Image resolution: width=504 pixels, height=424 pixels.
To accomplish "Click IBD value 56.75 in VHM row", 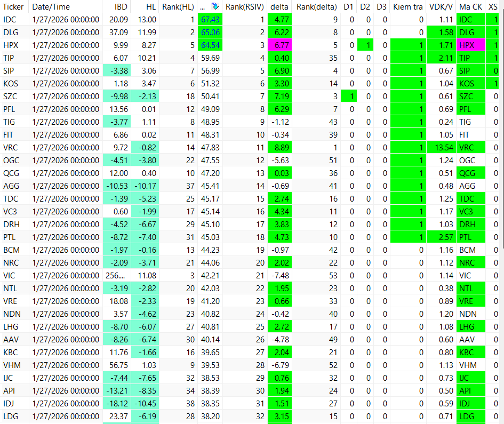I will click(x=117, y=365).
